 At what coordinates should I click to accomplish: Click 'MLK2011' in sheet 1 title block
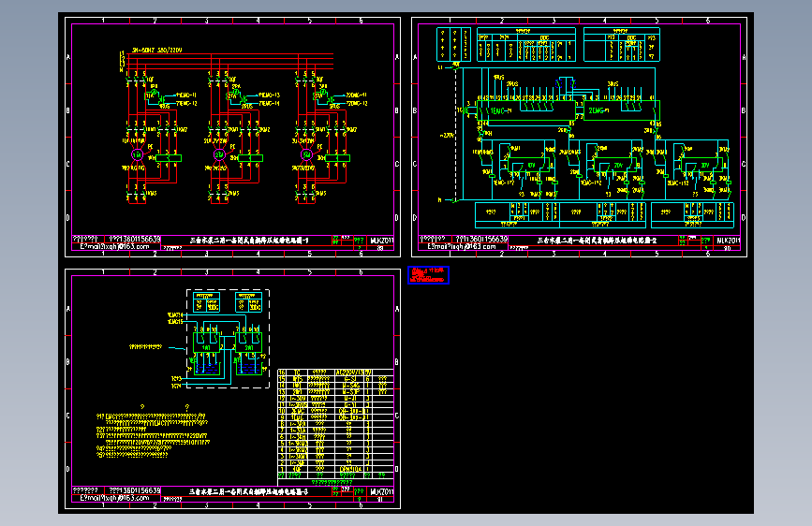coord(382,241)
